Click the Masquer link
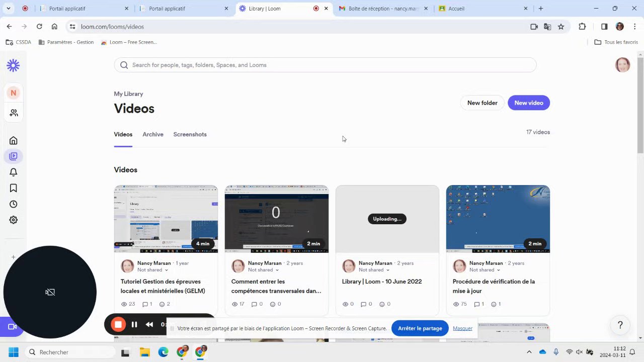The image size is (644, 362). point(462,328)
